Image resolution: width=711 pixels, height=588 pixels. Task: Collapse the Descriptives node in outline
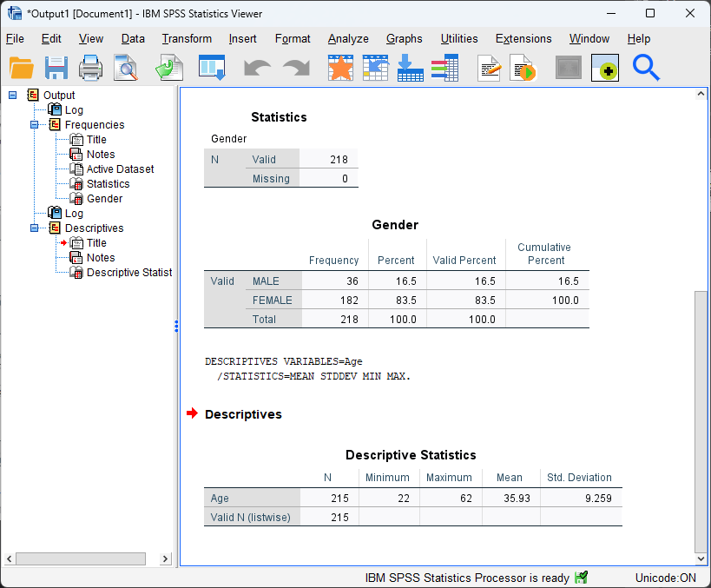[x=35, y=228]
